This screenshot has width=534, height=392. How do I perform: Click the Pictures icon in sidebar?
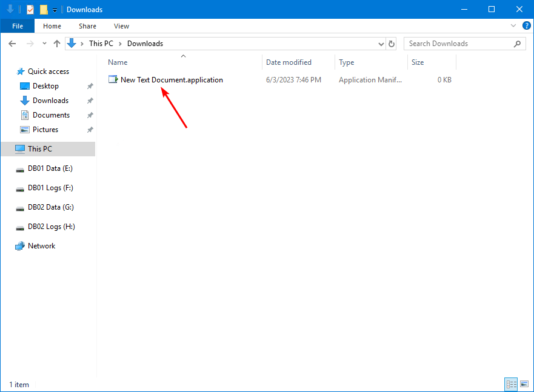click(25, 130)
